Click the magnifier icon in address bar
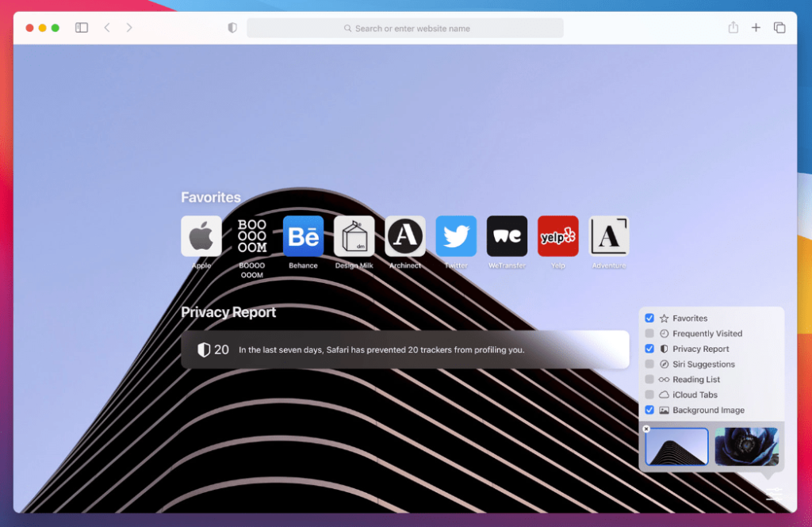Image resolution: width=812 pixels, height=527 pixels. coord(347,29)
